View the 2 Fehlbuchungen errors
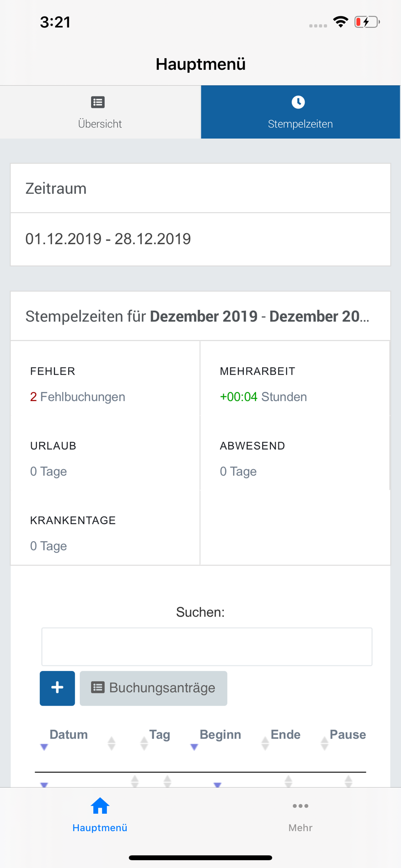 click(x=78, y=397)
